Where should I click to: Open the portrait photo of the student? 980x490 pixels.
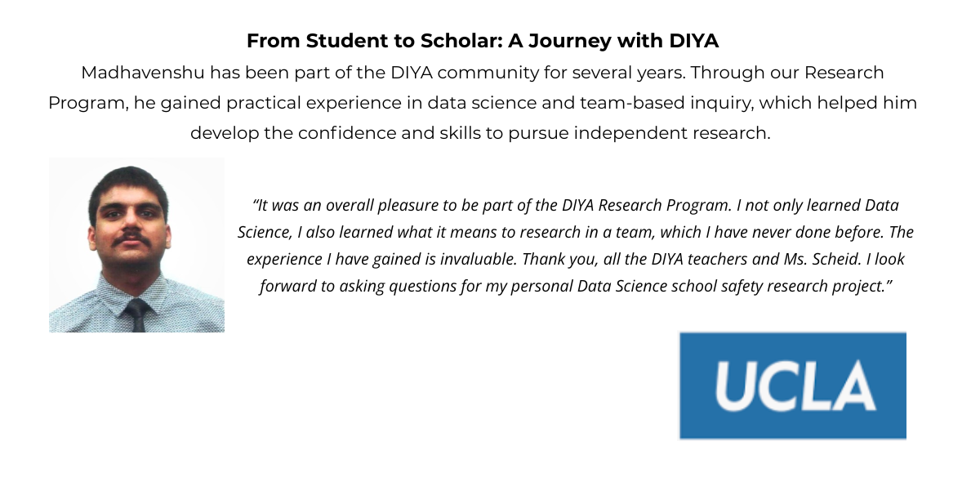(136, 245)
